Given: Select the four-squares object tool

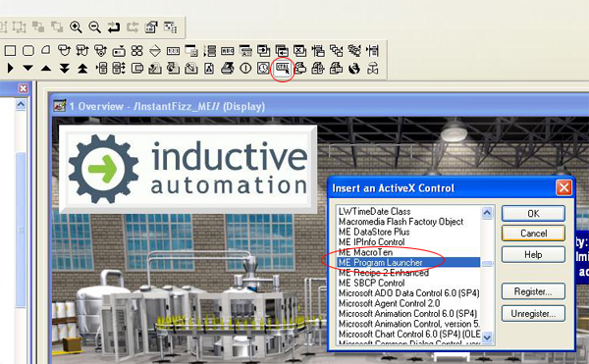Looking at the screenshot, I should (137, 51).
